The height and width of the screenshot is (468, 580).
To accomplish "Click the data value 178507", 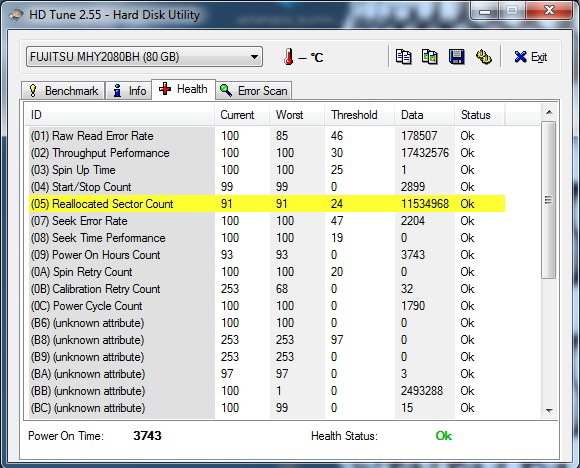I will pos(419,136).
